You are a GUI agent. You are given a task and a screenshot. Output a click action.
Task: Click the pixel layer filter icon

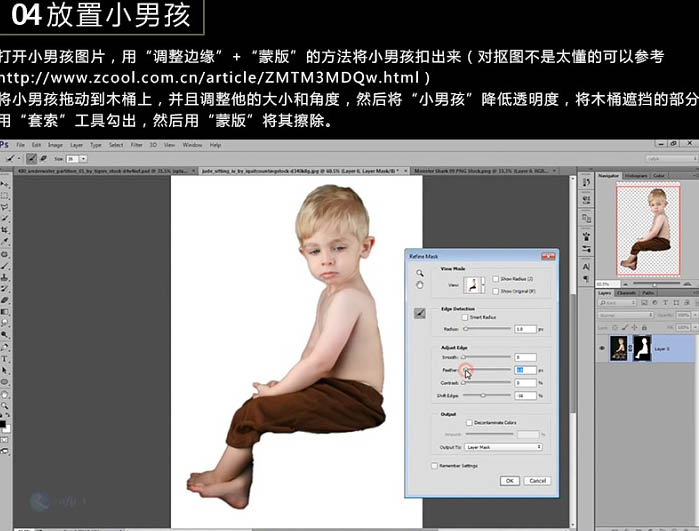point(644,303)
